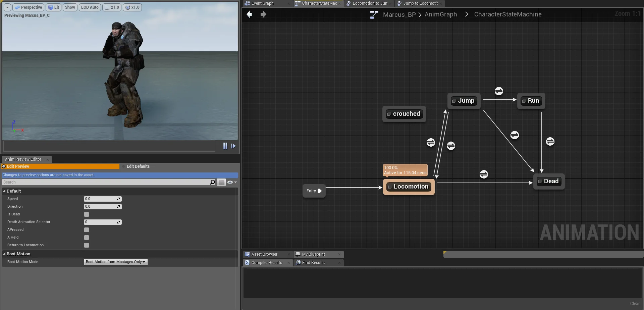Open the details view options eye menu

(x=232, y=182)
